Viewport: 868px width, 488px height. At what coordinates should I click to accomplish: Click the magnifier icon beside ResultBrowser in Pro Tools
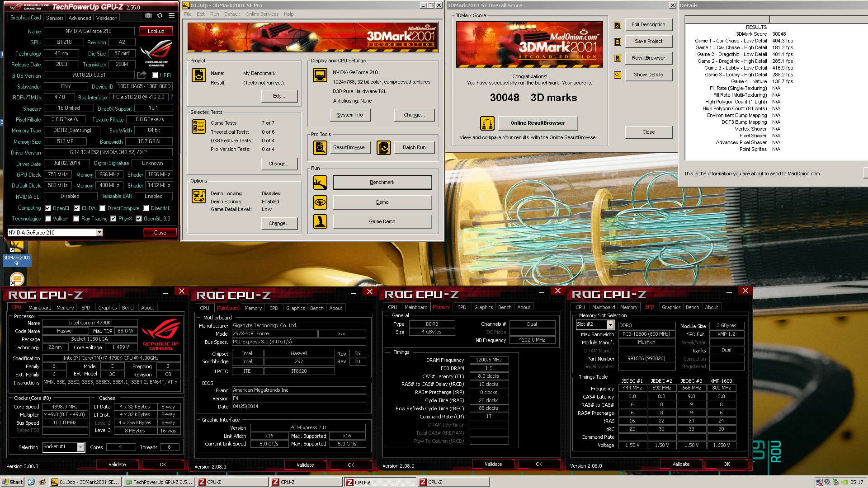click(320, 147)
